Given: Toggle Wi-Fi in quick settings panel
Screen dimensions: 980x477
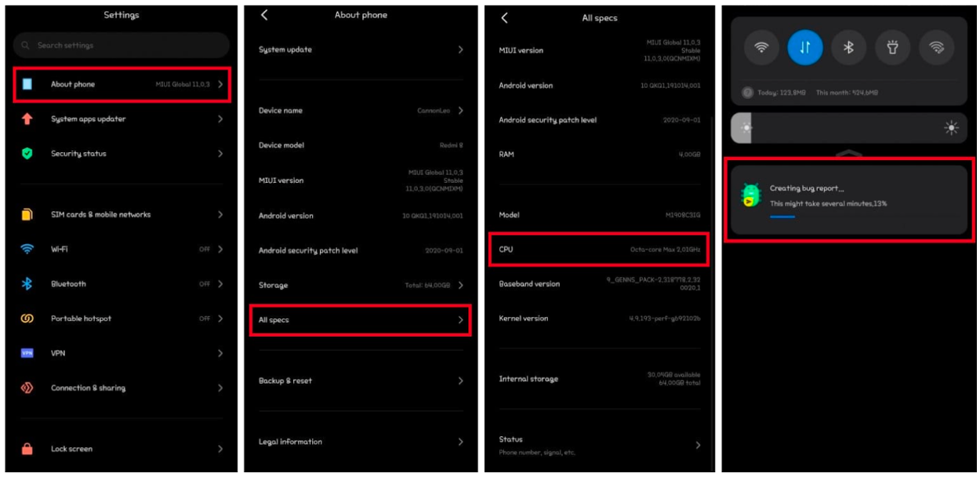Looking at the screenshot, I should pos(761,48).
